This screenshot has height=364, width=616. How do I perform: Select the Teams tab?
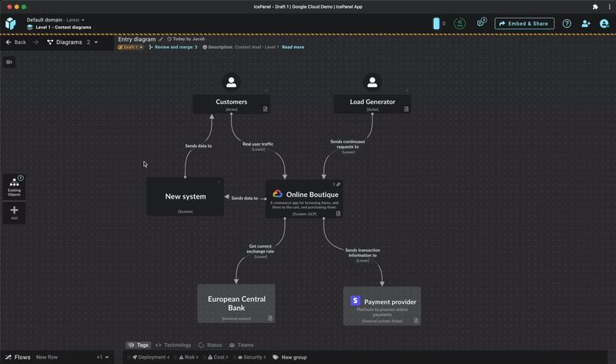241,345
